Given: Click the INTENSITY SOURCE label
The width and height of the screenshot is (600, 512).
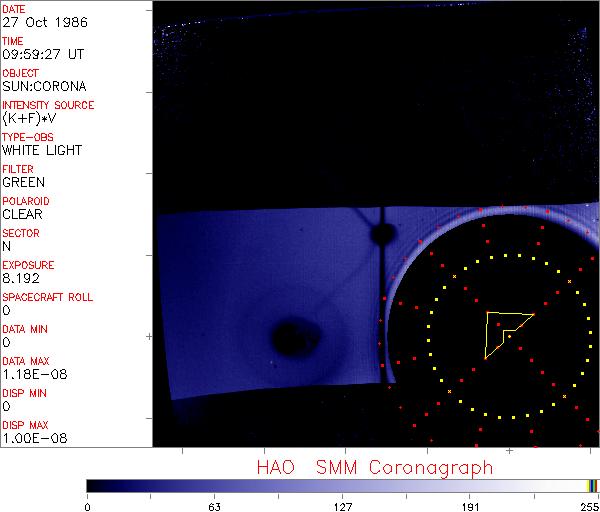Looking at the screenshot, I should point(48,105).
